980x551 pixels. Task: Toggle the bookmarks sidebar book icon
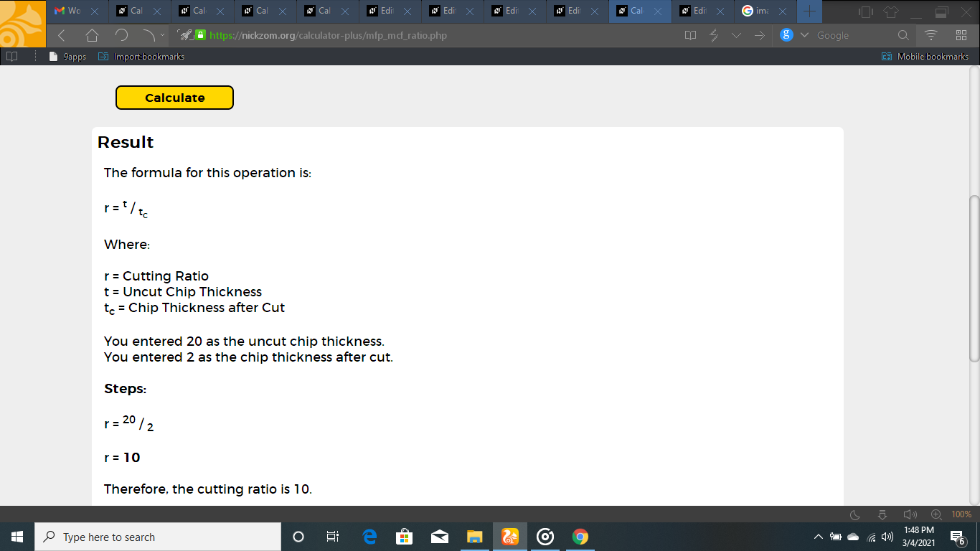(11, 57)
